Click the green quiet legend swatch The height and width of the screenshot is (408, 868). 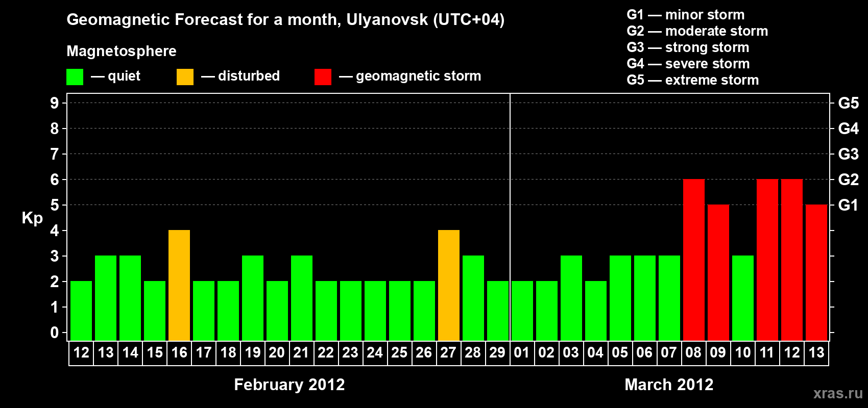pos(75,77)
